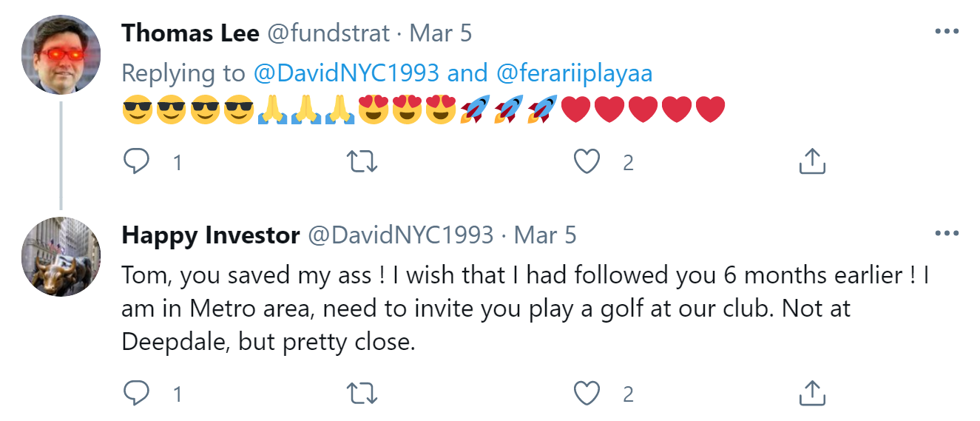Open more options on Thomas Lee's tweet
The height and width of the screenshot is (421, 980).
pyautogui.click(x=947, y=32)
